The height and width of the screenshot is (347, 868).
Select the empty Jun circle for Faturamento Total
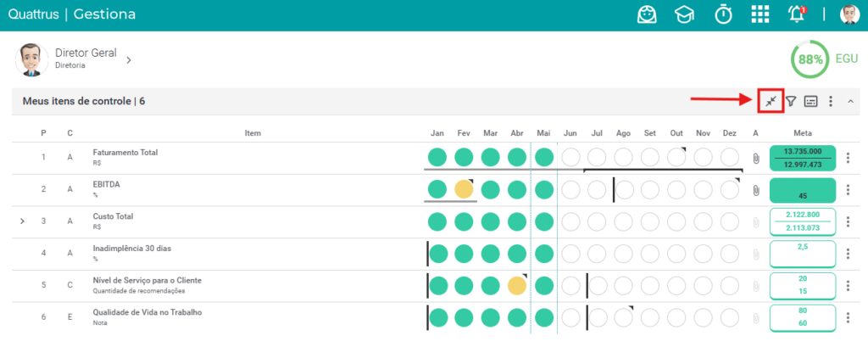pyautogui.click(x=570, y=158)
